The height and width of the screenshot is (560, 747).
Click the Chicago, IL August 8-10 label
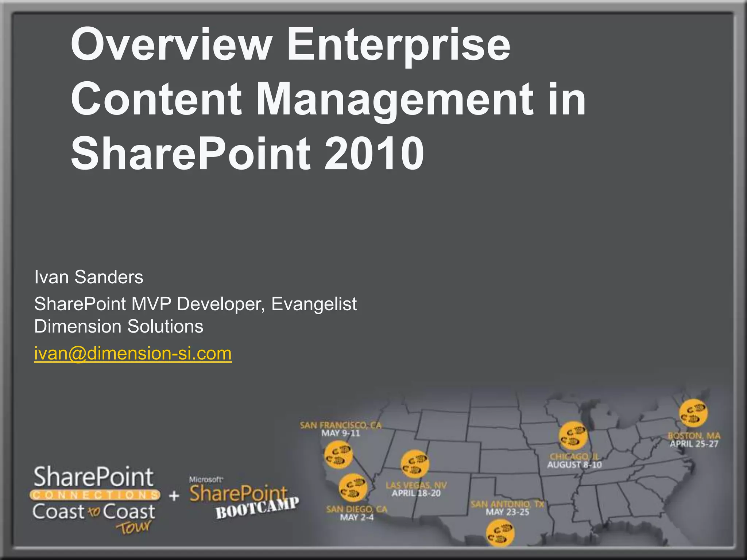574,461
